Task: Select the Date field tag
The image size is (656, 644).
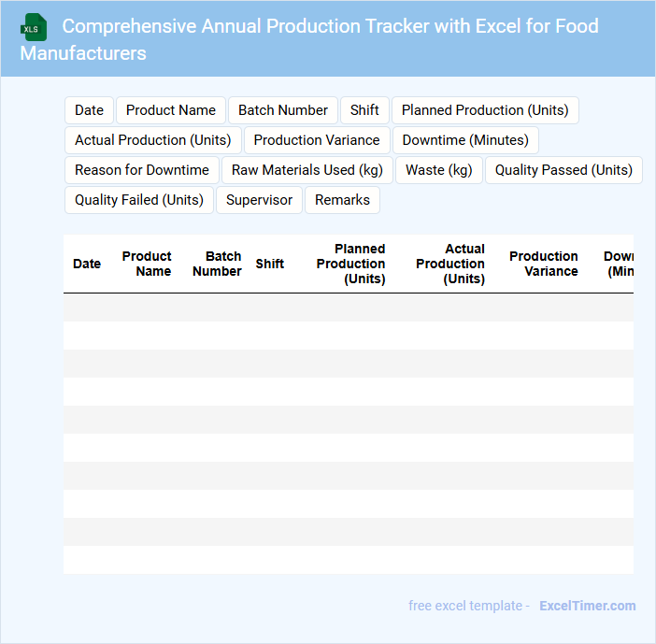Action: click(89, 110)
